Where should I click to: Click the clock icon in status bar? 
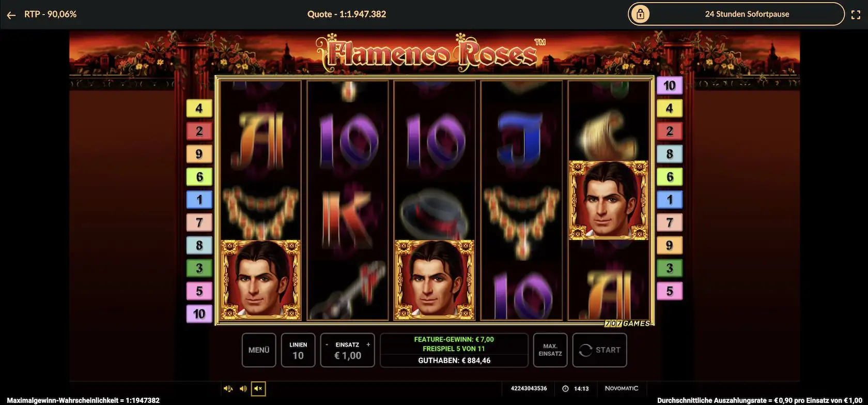point(565,388)
